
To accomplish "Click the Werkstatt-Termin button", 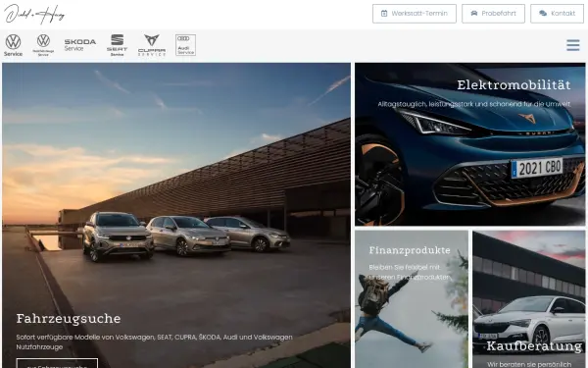I will pyautogui.click(x=415, y=14).
